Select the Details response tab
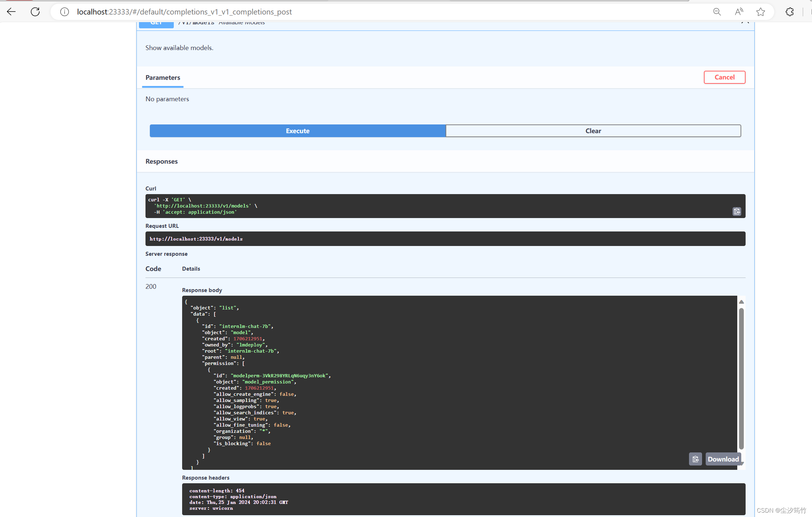The height and width of the screenshot is (517, 812). [190, 268]
